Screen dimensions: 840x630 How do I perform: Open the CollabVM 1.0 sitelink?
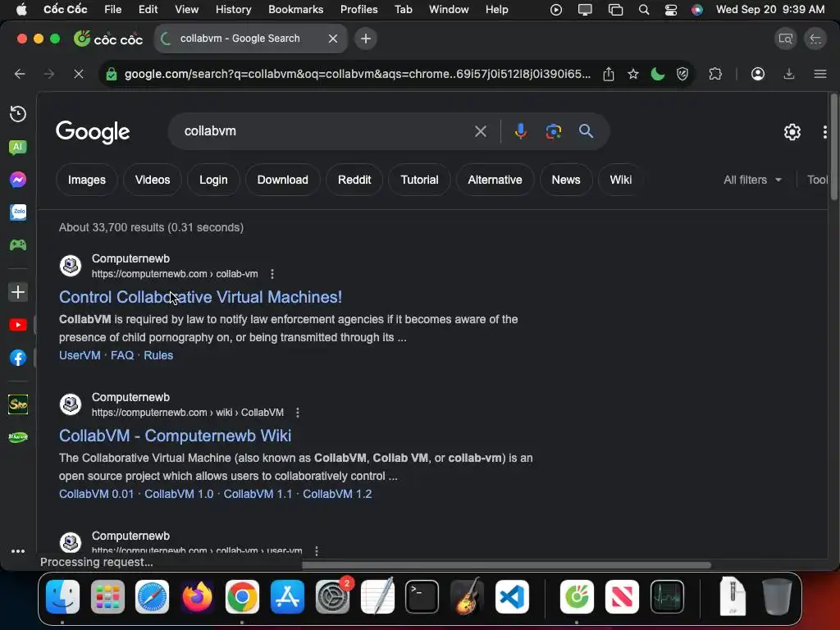coord(179,494)
